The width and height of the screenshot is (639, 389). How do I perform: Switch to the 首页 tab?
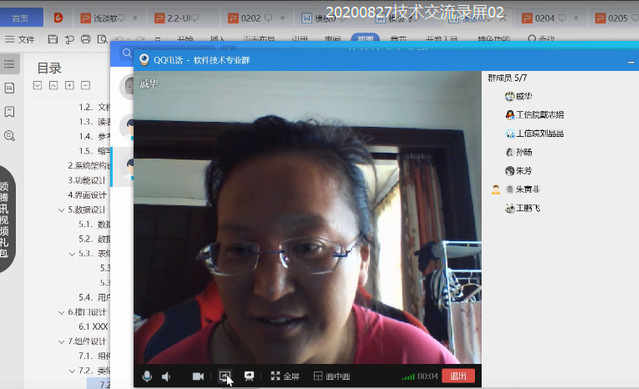(x=21, y=18)
